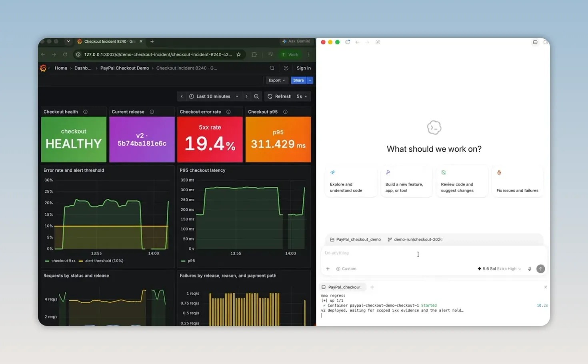Image resolution: width=588 pixels, height=364 pixels.
Task: Choose Build a new feature card
Action: coord(406,181)
